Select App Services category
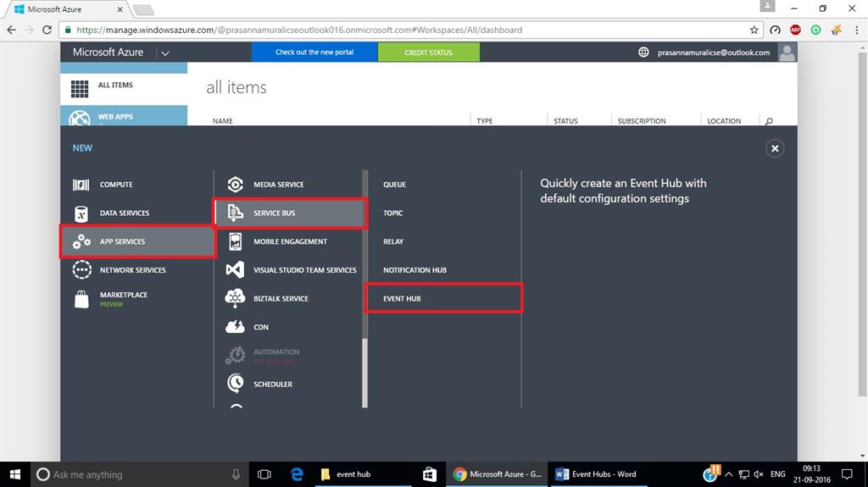 (x=138, y=241)
